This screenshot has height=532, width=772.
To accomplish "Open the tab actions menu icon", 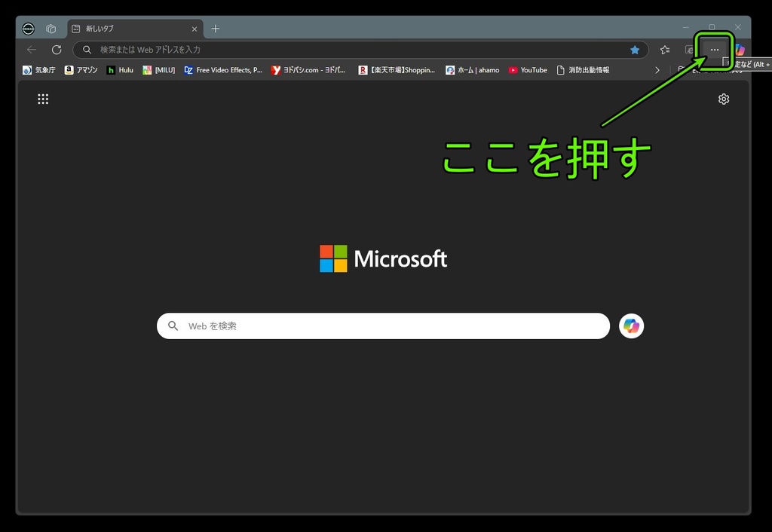I will tap(51, 29).
